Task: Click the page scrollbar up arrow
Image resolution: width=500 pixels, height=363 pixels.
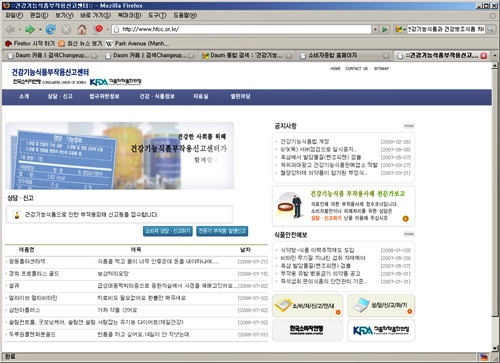Action: 495,66
